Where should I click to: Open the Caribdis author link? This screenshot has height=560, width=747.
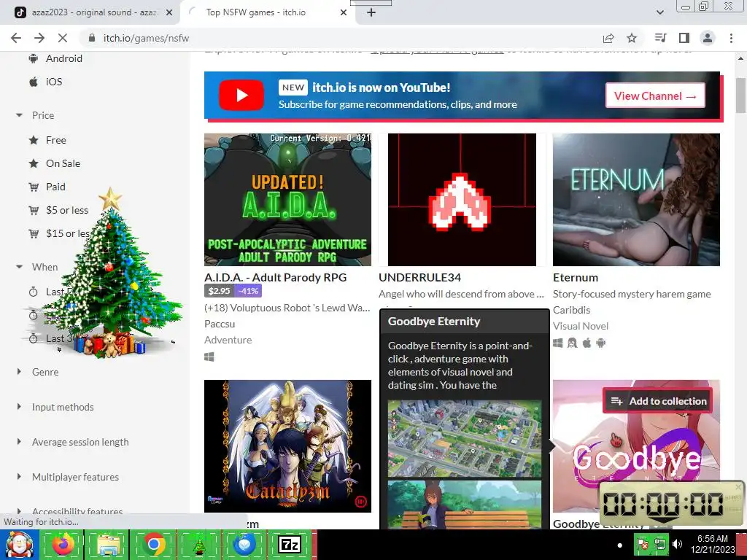572,310
